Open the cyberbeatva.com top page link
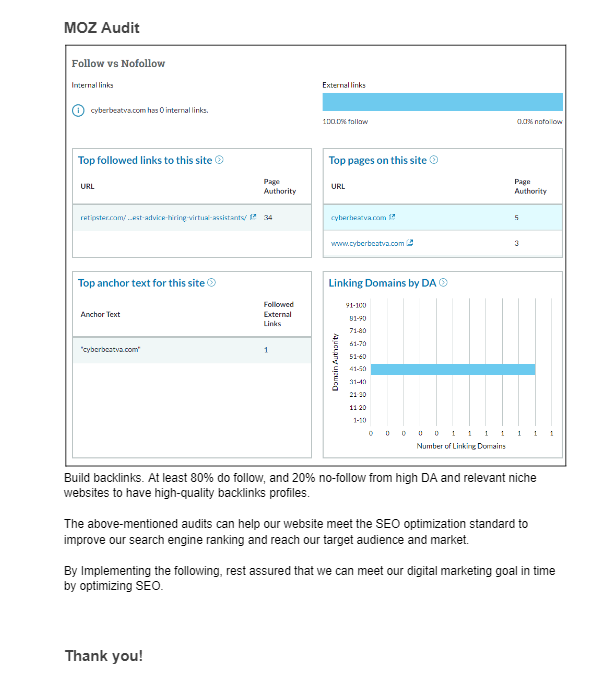 click(358, 217)
